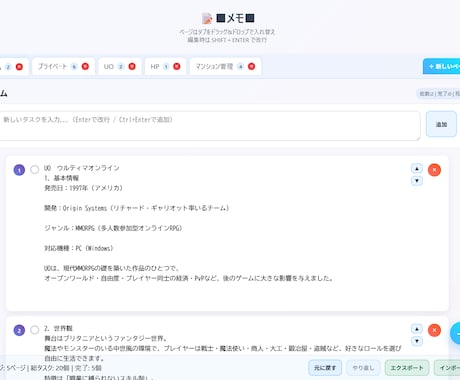
Task: Click the count badge on HP tab
Action: point(166,67)
